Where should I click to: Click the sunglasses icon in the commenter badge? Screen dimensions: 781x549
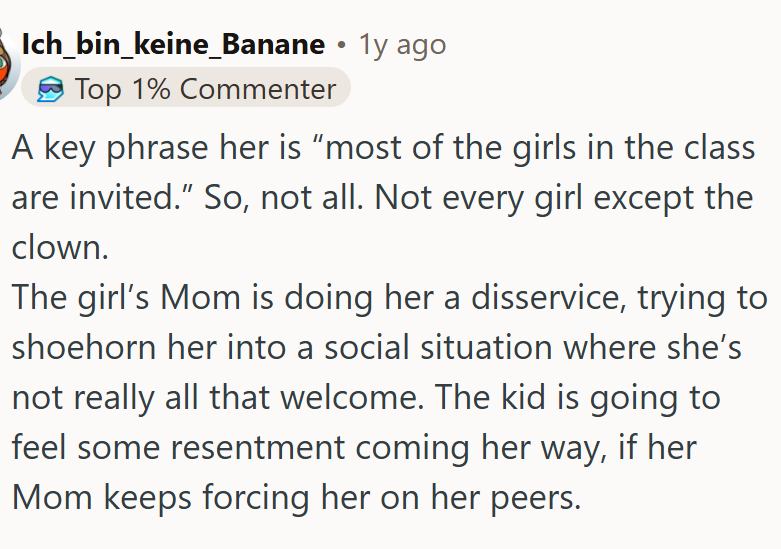(50, 89)
